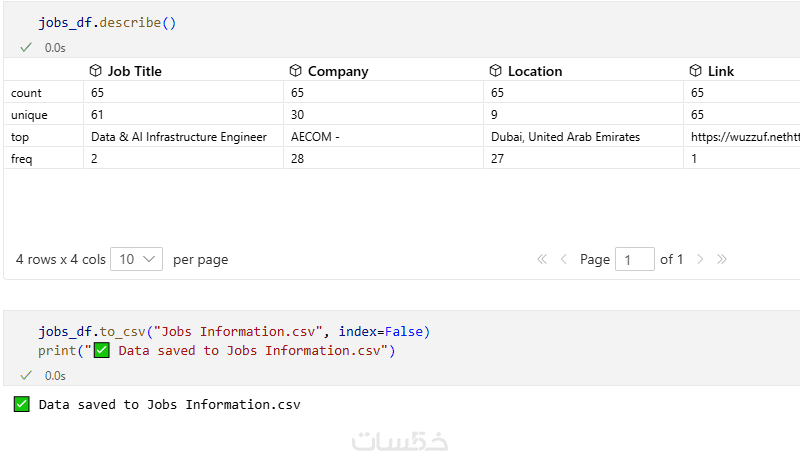
Task: Click the describe cell success checkmark icon
Action: click(x=26, y=47)
